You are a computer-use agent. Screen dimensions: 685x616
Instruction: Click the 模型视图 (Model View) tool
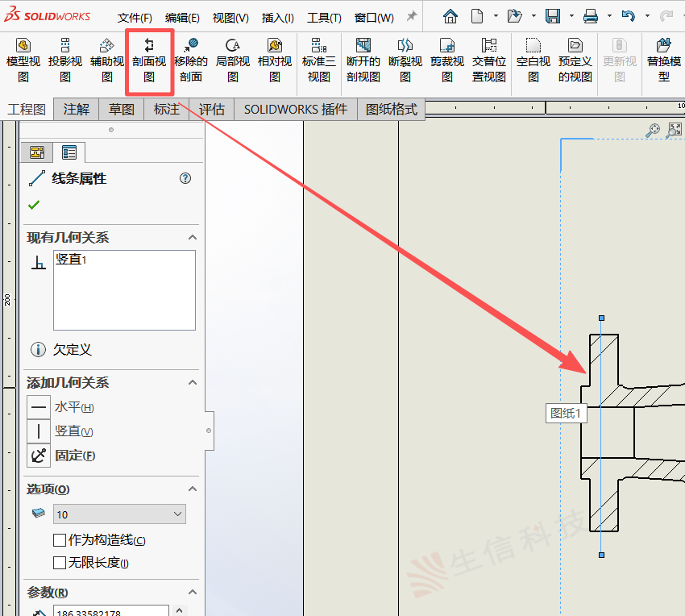[23, 60]
